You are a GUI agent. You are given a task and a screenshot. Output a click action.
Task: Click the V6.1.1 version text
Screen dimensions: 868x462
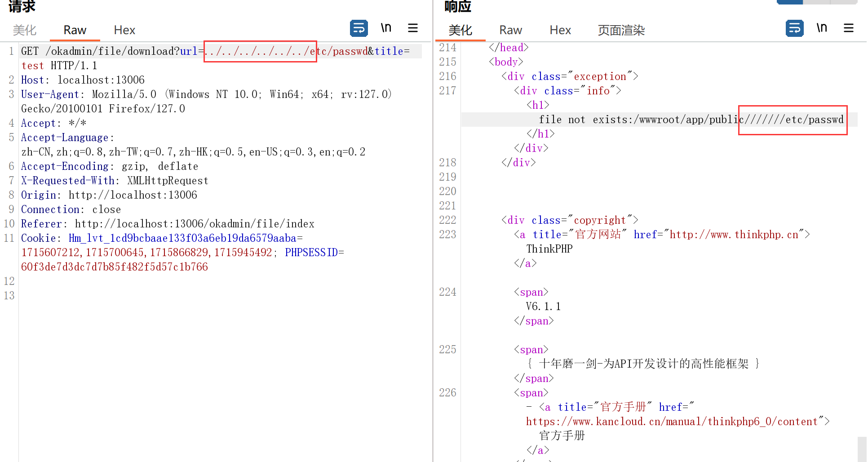tap(544, 307)
